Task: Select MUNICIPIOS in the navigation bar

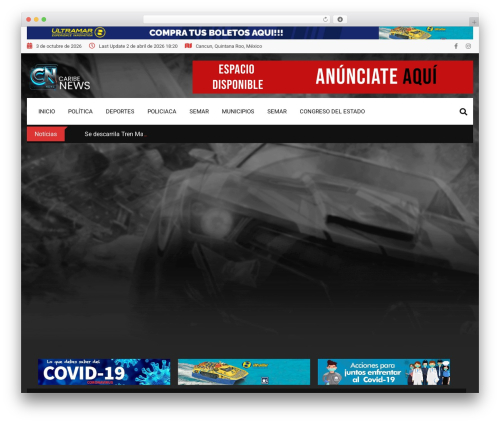Action: pyautogui.click(x=238, y=111)
